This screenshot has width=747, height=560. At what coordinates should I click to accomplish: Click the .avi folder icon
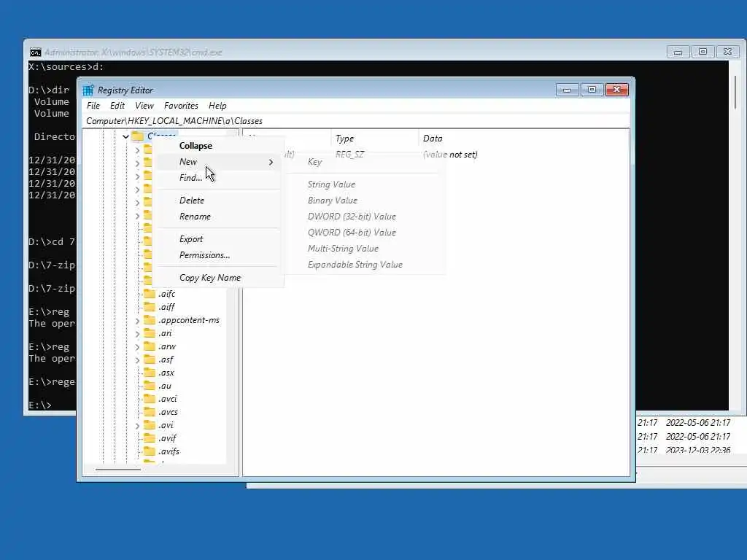[150, 425]
